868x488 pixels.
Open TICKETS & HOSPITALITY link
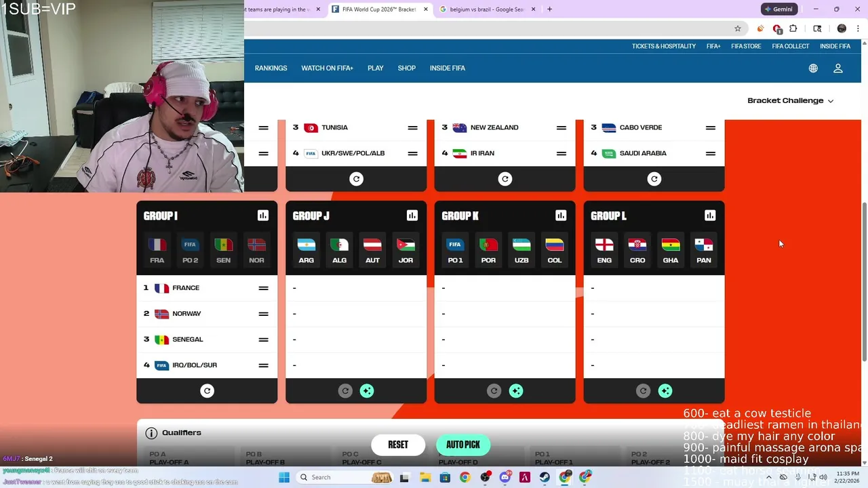[x=664, y=46]
